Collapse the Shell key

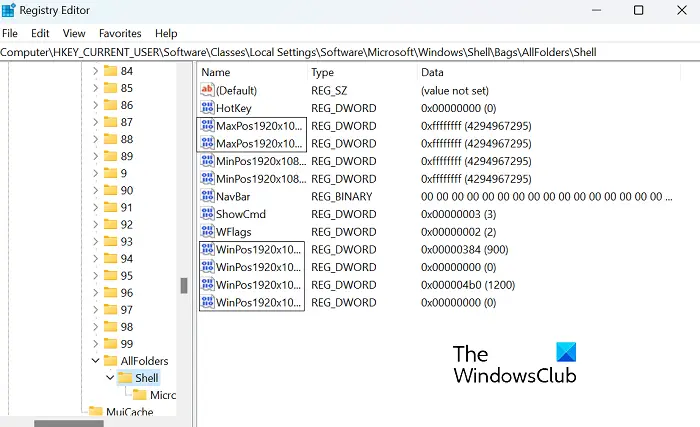tap(110, 377)
